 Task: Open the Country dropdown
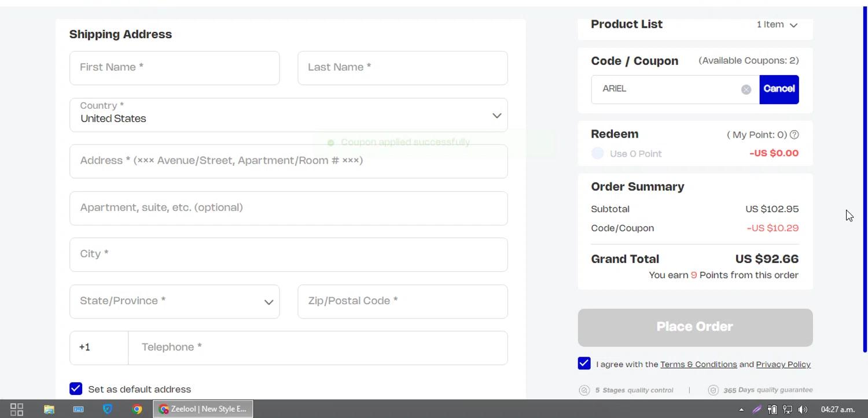288,115
